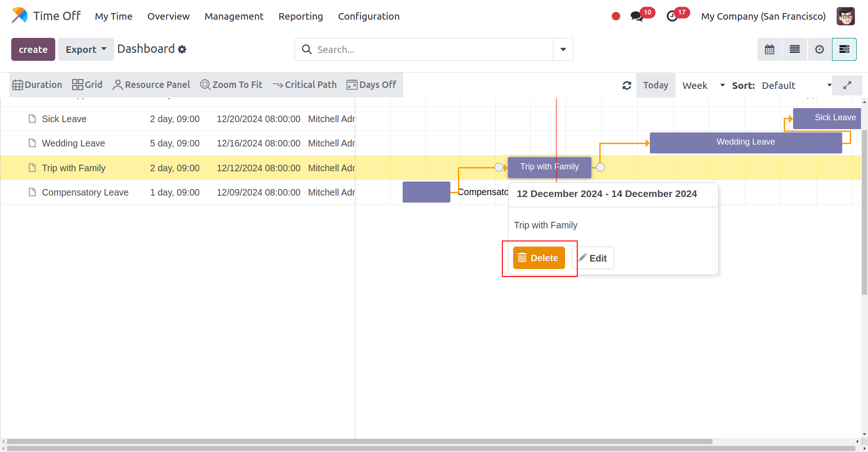
Task: Open the conversations chat bubble icon
Action: coord(636,16)
